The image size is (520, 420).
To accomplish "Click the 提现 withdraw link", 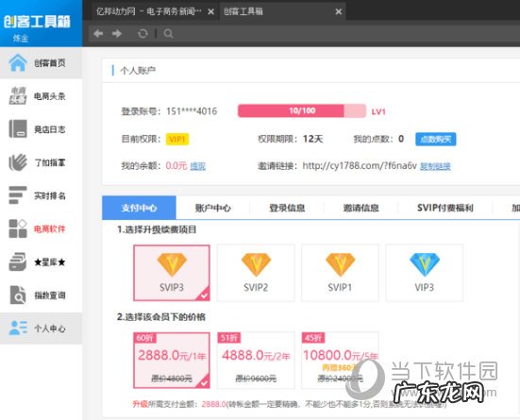I will 197,165.
